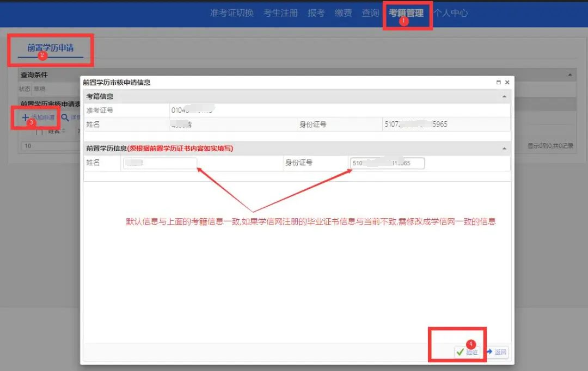Click the plus icon to add application
The image size is (588, 371).
point(25,118)
